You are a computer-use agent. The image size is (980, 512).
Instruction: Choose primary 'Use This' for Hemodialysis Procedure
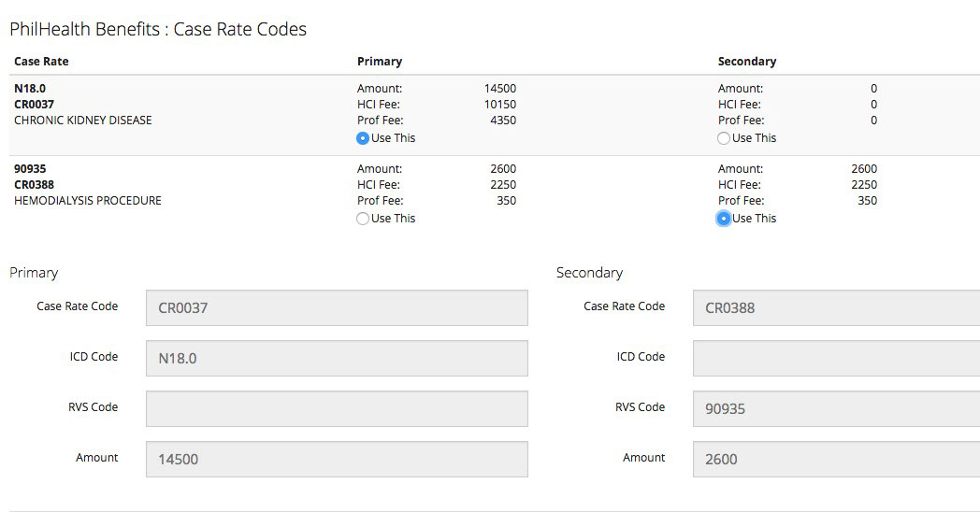(x=363, y=219)
